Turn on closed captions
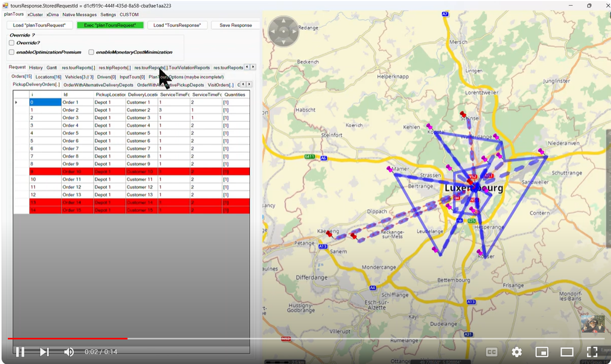This screenshot has height=364, width=611. (491, 352)
